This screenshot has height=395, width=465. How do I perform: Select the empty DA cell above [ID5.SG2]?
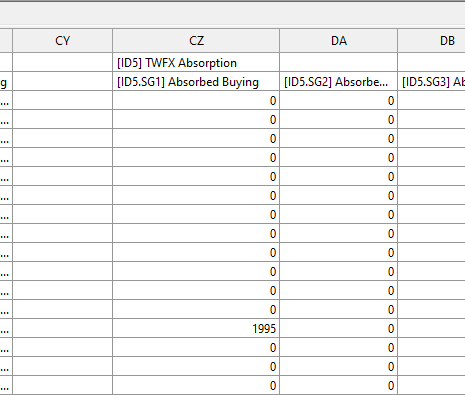[x=338, y=63]
